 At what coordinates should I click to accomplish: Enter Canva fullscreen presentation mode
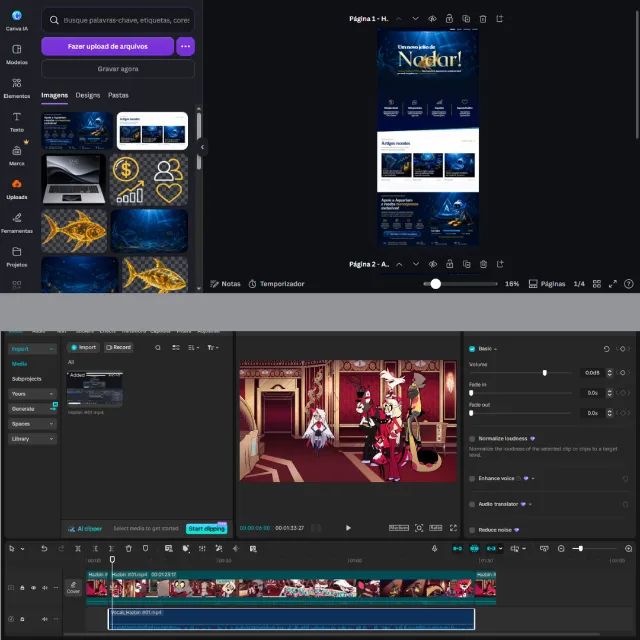tap(613, 284)
